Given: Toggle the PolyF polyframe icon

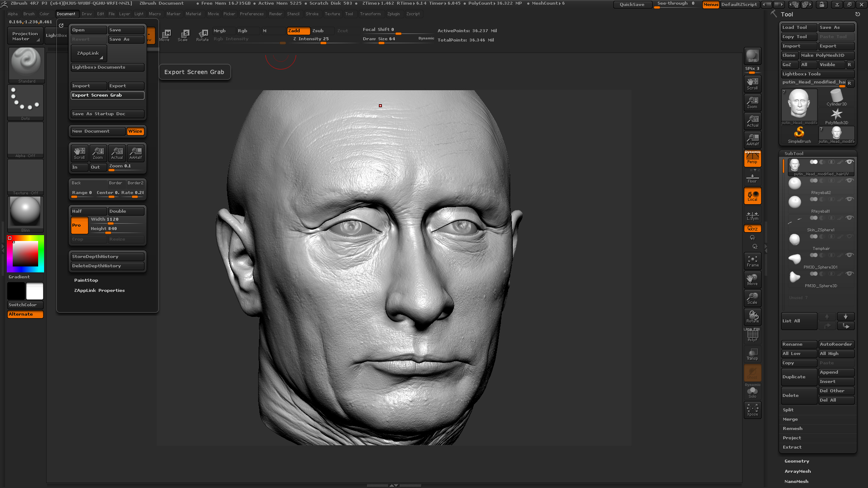Looking at the screenshot, I should pos(752,335).
